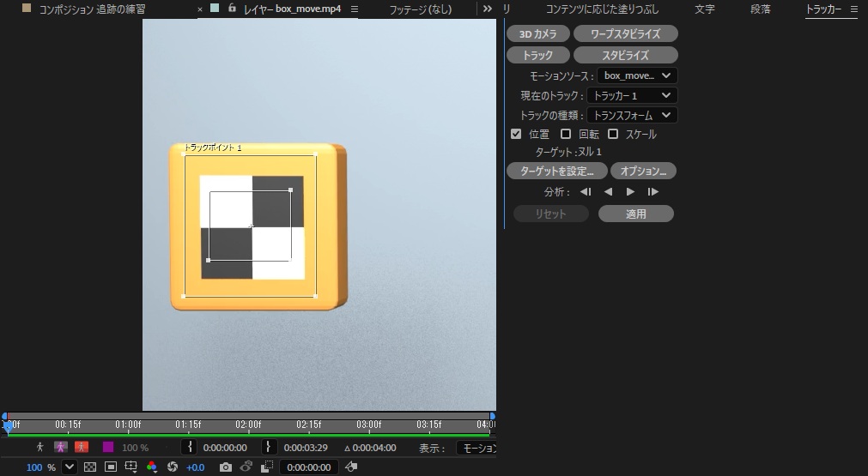Screen dimensions: 868x476
Task: Open the Tracker panel menu icon
Action: [x=853, y=9]
